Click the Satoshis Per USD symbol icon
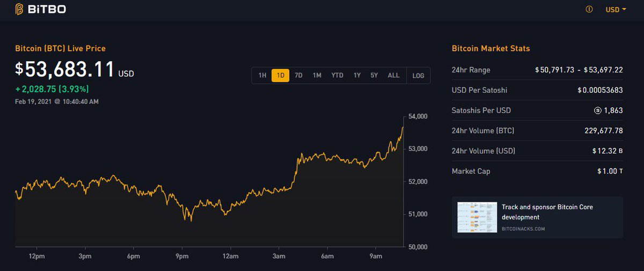 (x=598, y=111)
